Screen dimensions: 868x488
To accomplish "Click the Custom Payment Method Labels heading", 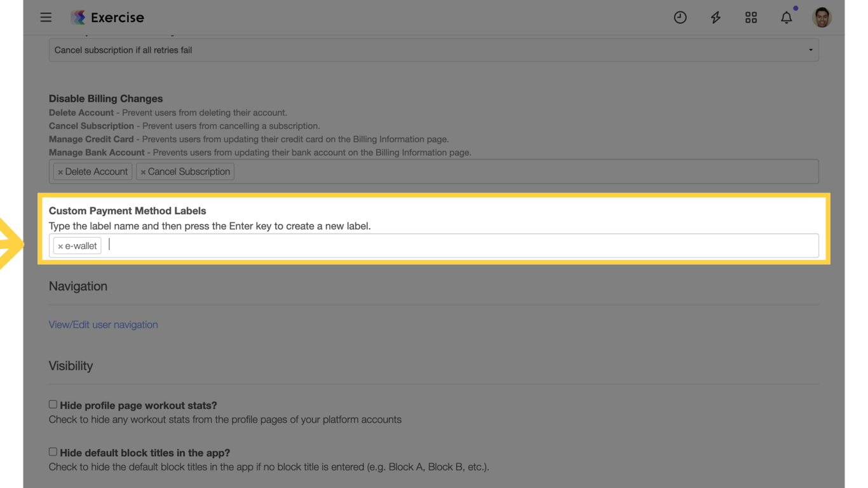I will click(128, 211).
